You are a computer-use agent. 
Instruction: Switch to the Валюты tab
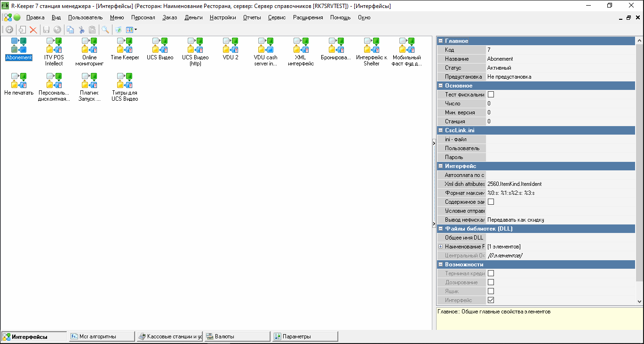pyautogui.click(x=238, y=336)
